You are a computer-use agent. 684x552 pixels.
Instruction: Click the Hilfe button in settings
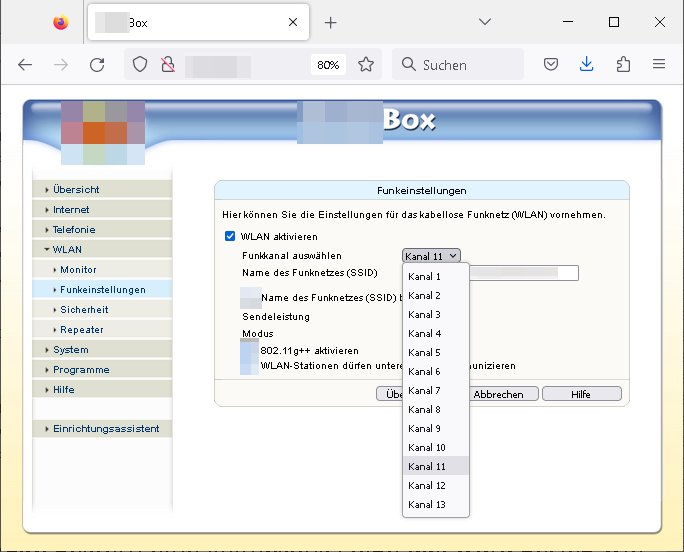pyautogui.click(x=581, y=394)
